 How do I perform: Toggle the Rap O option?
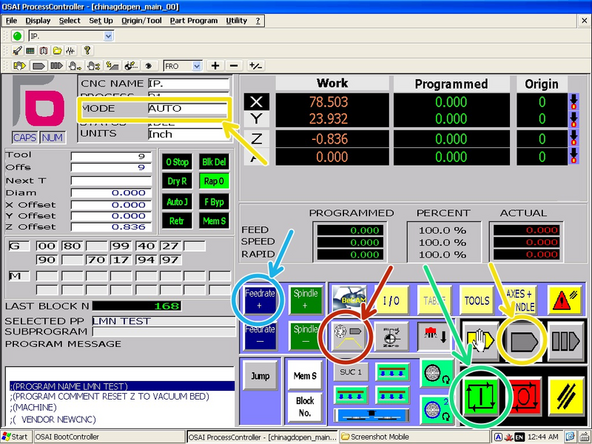click(214, 182)
